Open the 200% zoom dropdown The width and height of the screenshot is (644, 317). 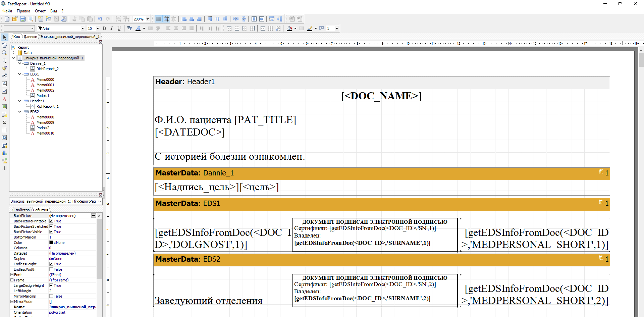pyautogui.click(x=148, y=19)
